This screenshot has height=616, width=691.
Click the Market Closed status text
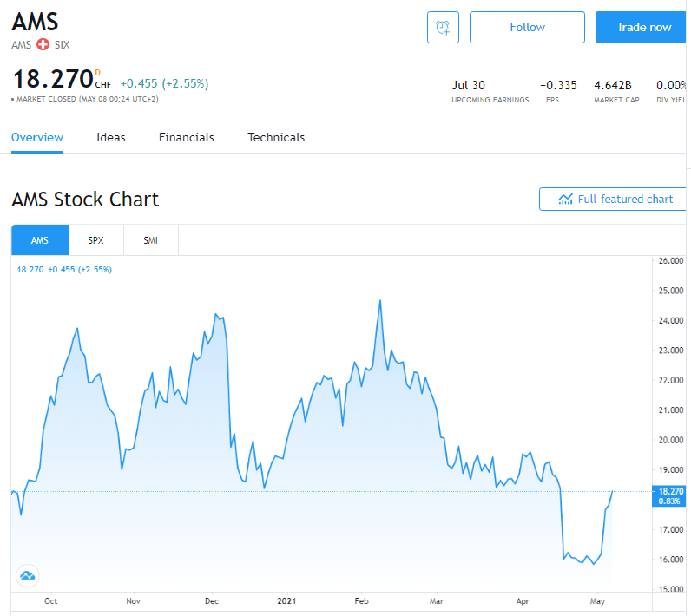tap(87, 99)
